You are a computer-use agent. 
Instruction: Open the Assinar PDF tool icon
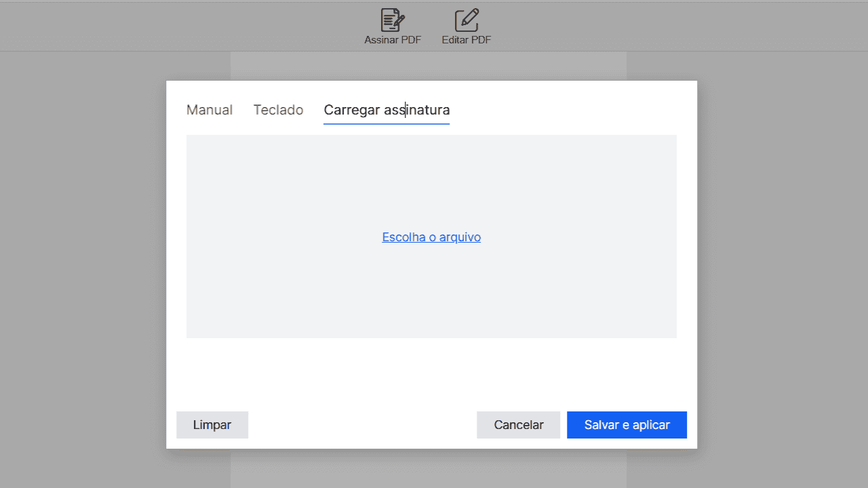click(393, 20)
